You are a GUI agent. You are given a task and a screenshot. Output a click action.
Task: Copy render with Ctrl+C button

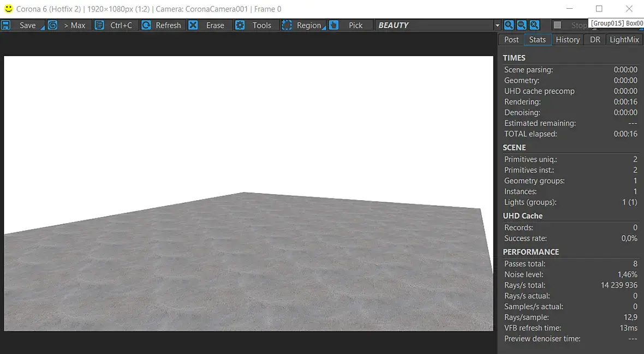tap(114, 25)
